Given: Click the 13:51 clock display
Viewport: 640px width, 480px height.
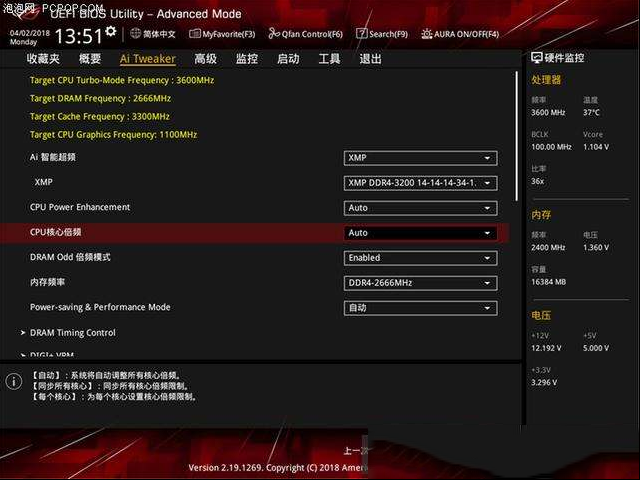Looking at the screenshot, I should [x=78, y=36].
